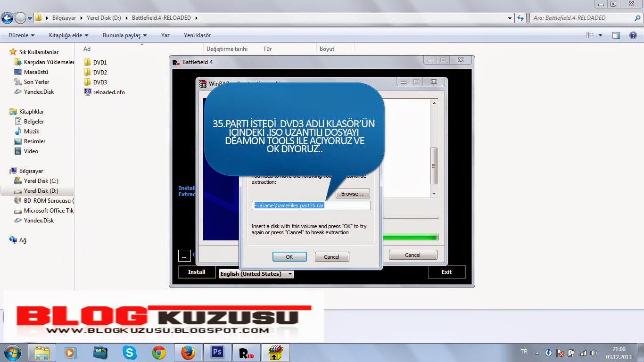
Task: Select Bilgisayar in the navigation pane
Action: coord(31,171)
